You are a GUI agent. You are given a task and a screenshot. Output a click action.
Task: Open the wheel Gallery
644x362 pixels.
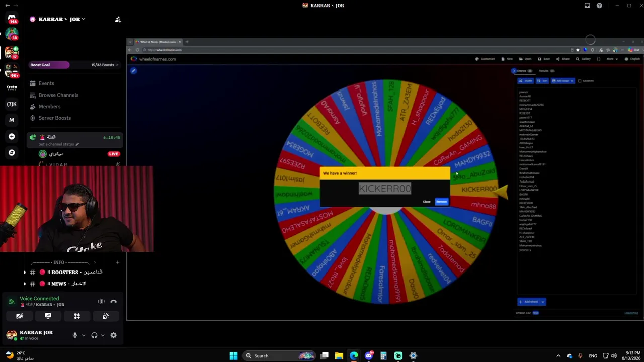[584, 59]
